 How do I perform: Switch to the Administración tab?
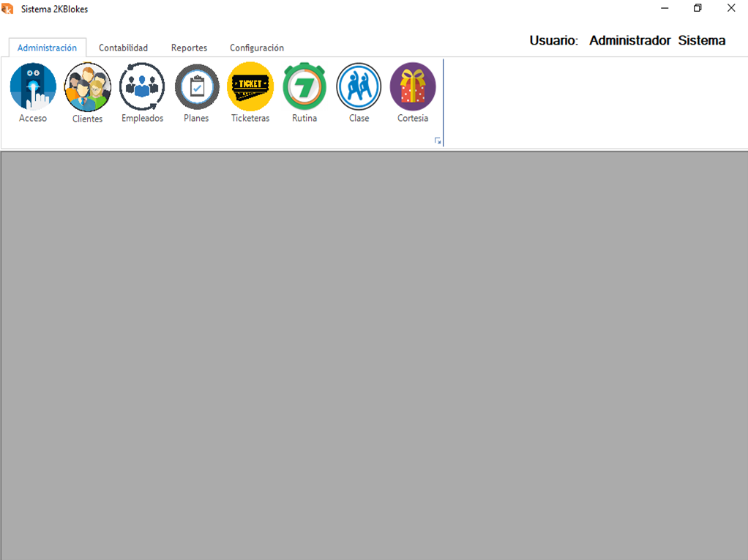click(47, 48)
